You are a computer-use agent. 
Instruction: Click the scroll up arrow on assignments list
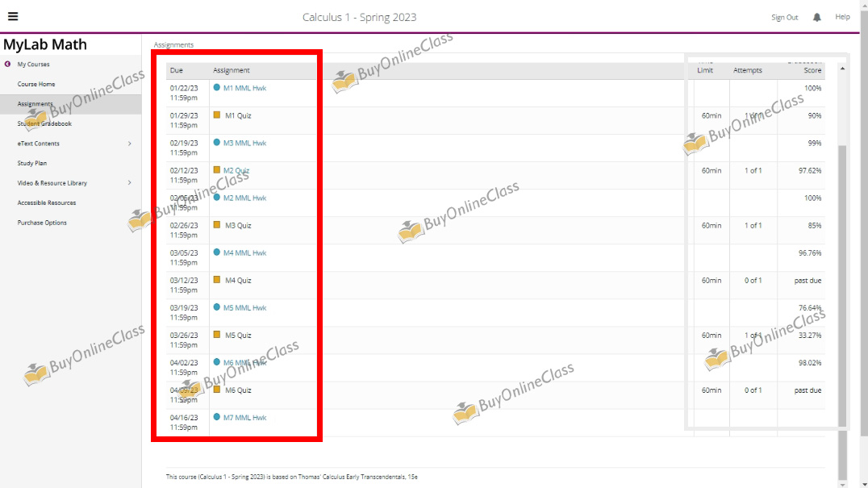[x=843, y=69]
